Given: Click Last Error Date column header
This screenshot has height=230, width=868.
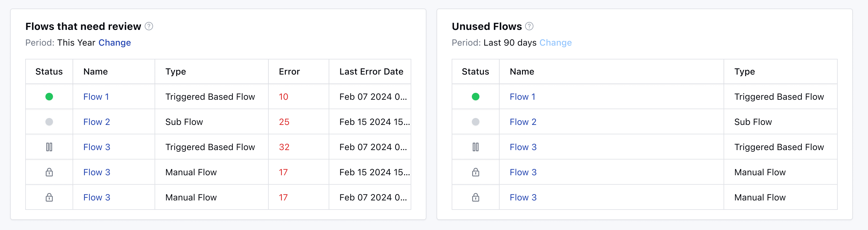Looking at the screenshot, I should click(371, 72).
